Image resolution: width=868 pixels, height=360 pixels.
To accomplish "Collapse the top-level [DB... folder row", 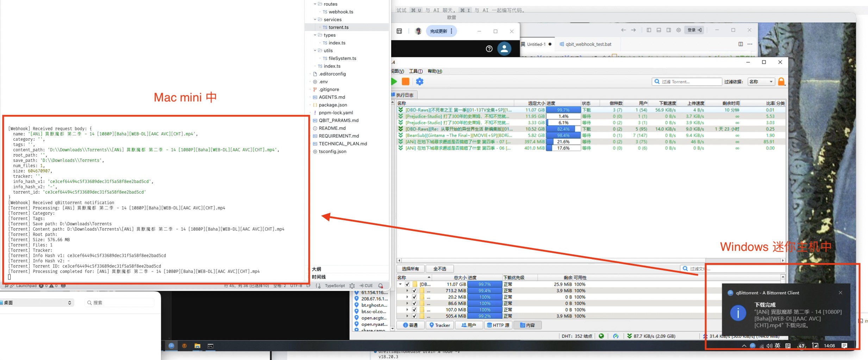I will click(400, 284).
